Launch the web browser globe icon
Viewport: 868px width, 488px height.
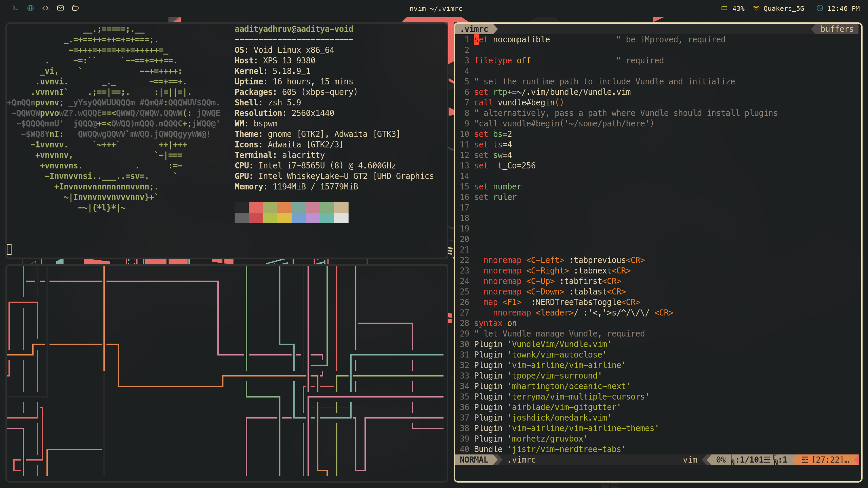[31, 8]
